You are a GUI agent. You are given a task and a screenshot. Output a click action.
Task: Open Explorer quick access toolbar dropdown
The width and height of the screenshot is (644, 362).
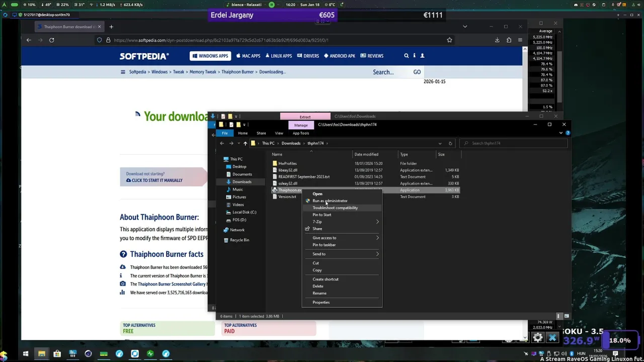(244, 125)
